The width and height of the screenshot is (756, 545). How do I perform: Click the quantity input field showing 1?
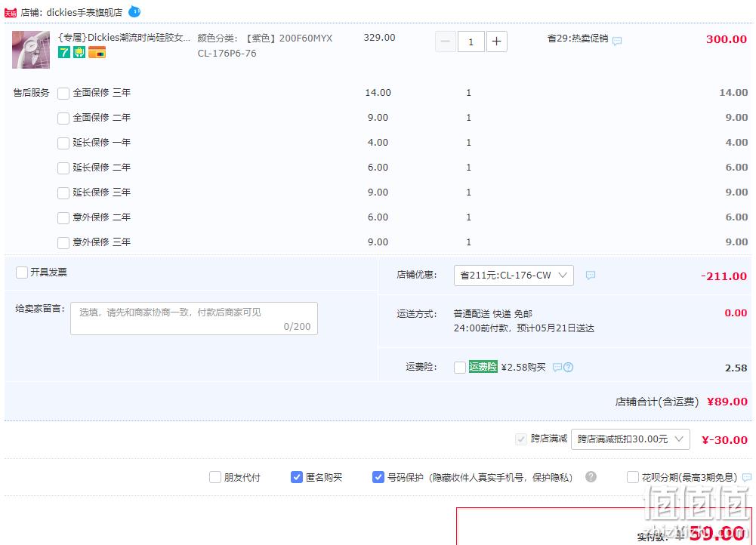(x=471, y=42)
